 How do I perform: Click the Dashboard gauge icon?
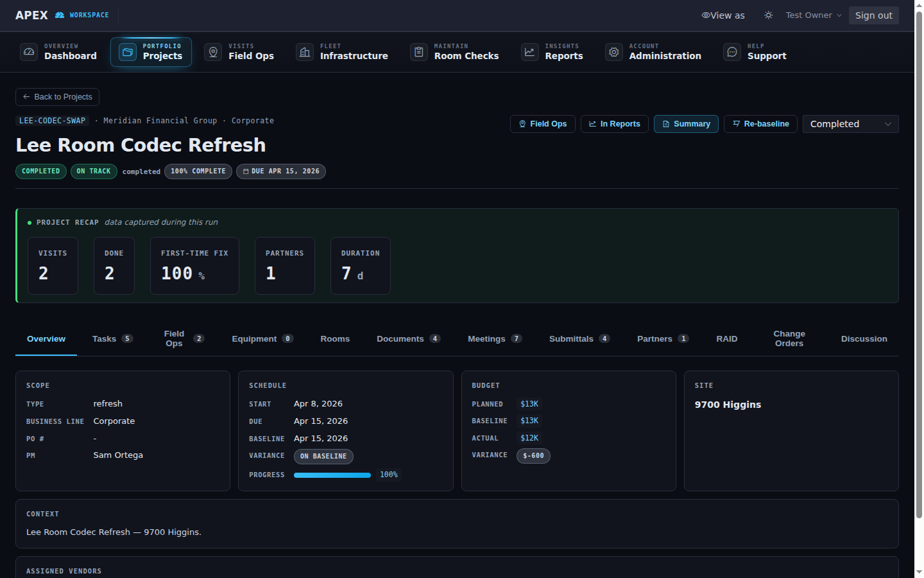click(29, 52)
